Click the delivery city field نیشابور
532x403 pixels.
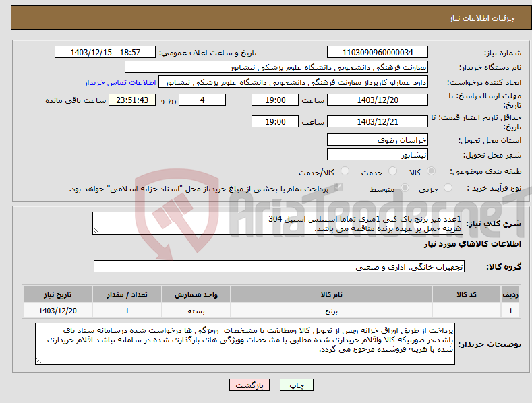pos(378,155)
